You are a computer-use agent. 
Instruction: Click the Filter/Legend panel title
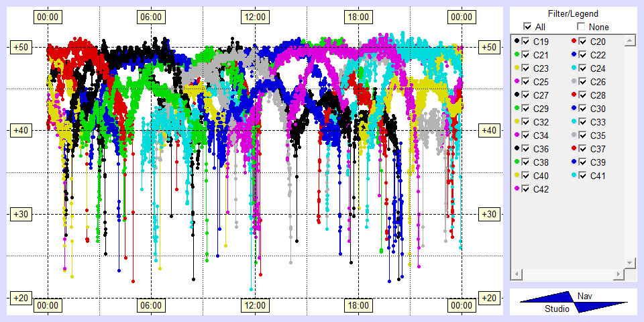coord(572,13)
